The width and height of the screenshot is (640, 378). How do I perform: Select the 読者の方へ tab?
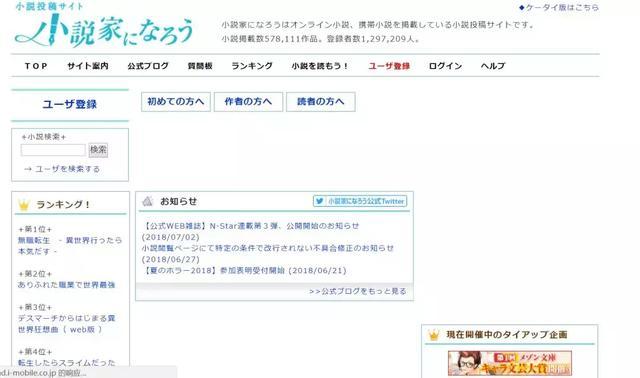(x=321, y=102)
